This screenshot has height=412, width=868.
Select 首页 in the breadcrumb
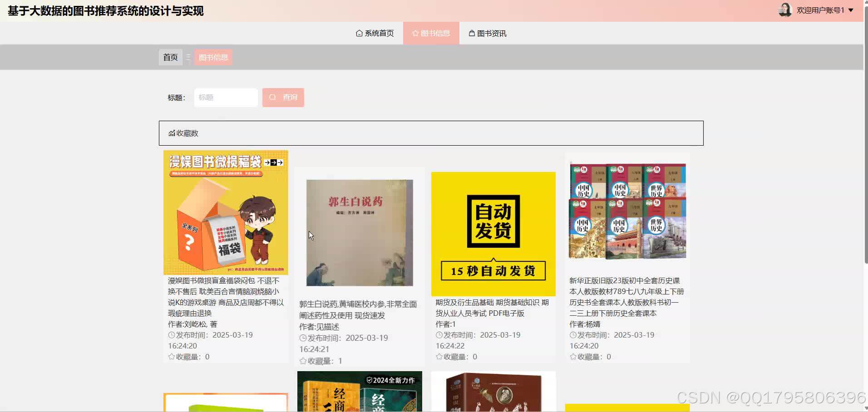click(x=170, y=57)
